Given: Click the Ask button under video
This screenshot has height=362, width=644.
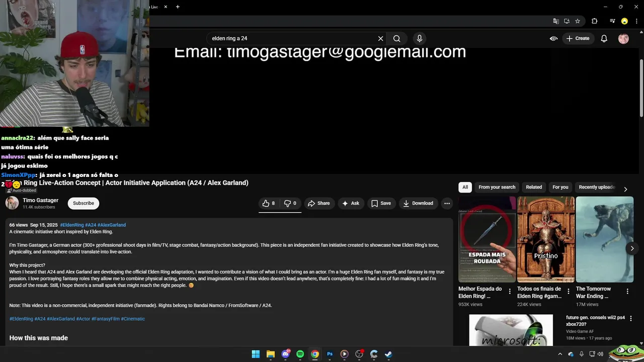Looking at the screenshot, I should 350,203.
